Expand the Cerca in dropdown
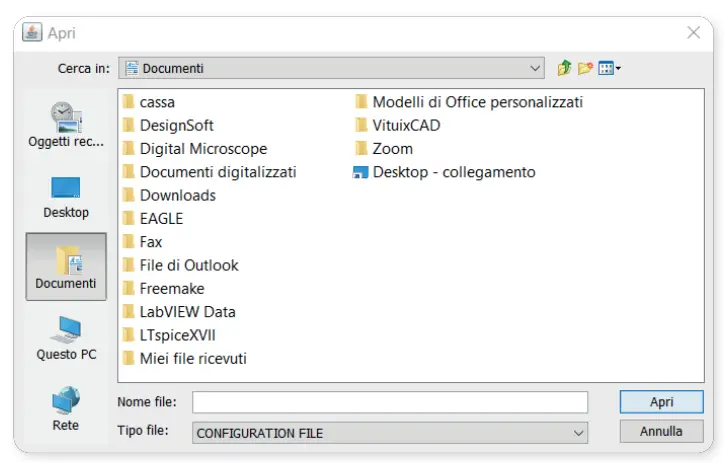 pyautogui.click(x=536, y=68)
